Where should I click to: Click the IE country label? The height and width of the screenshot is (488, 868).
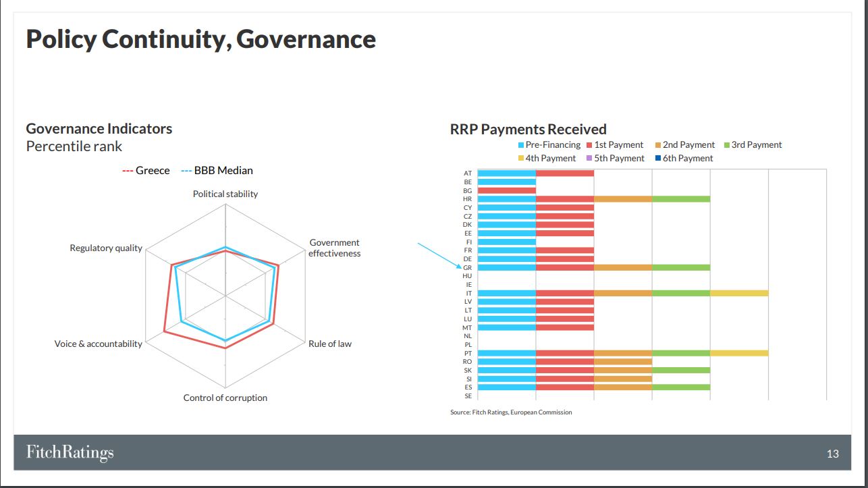click(469, 285)
